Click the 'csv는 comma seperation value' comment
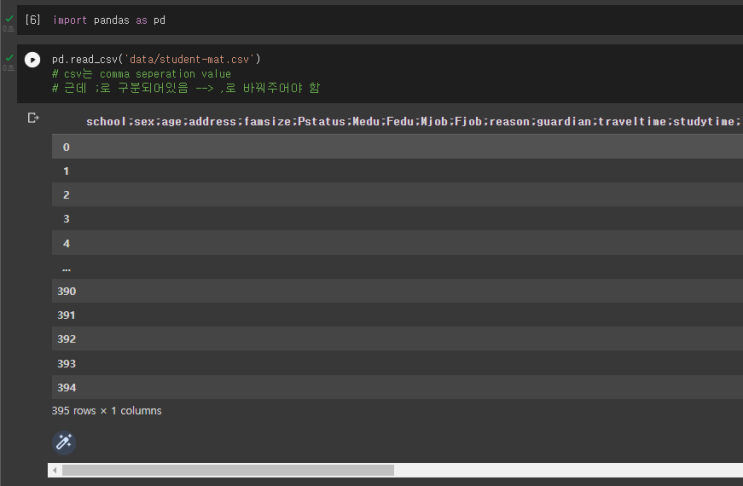Viewport: 743px width, 486px height. tap(141, 74)
